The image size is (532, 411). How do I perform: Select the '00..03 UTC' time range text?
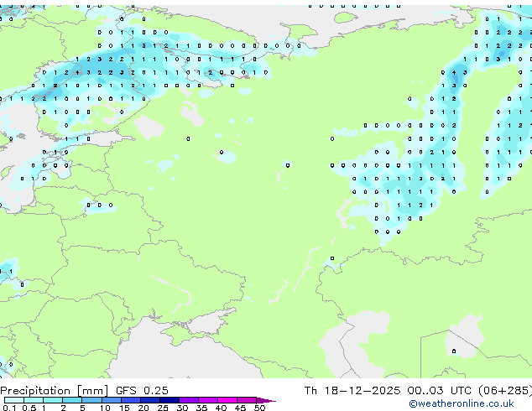439,391
